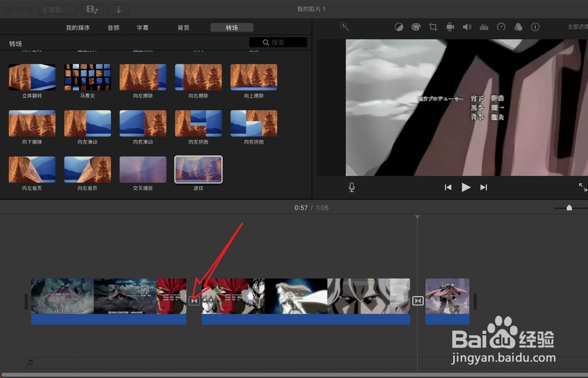Select the first timeline clip
The width and height of the screenshot is (588, 378).
[109, 301]
